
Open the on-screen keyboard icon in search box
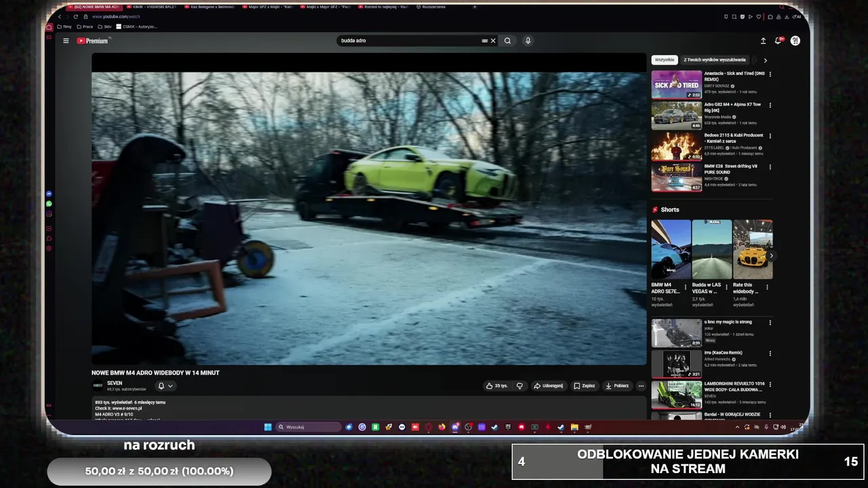coord(484,41)
